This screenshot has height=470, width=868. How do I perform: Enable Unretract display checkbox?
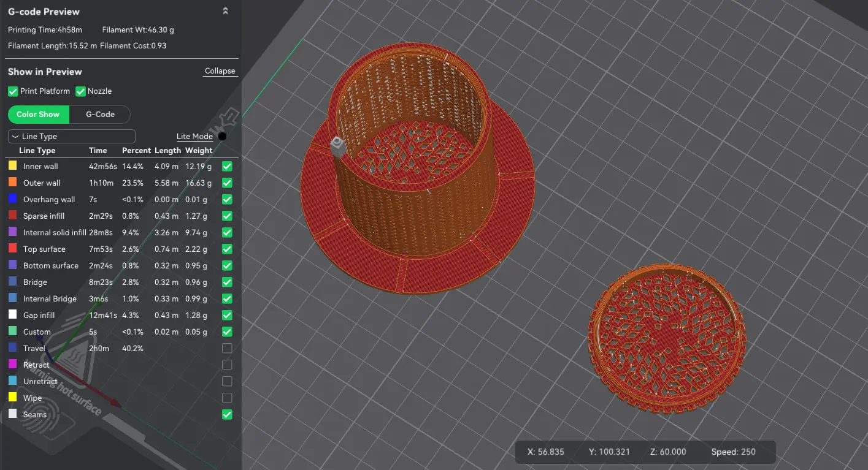click(227, 382)
